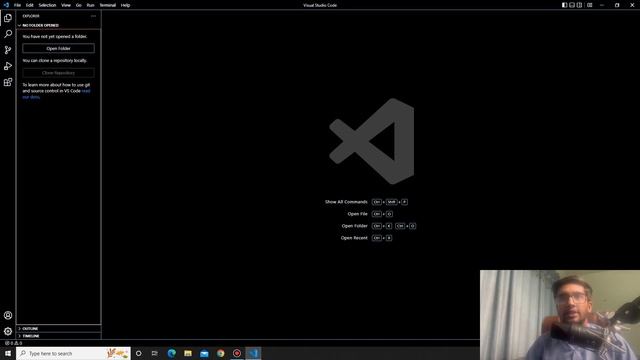640x360 pixels.
Task: Open the Go menu
Action: 78,5
